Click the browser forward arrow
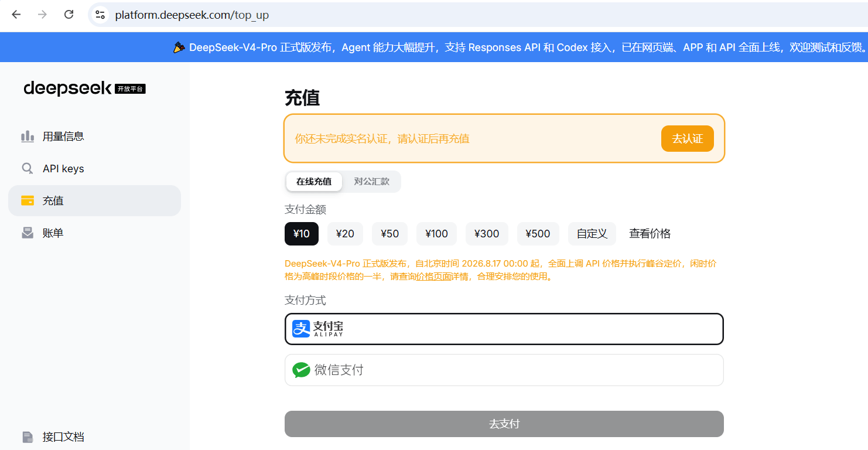 (x=42, y=15)
